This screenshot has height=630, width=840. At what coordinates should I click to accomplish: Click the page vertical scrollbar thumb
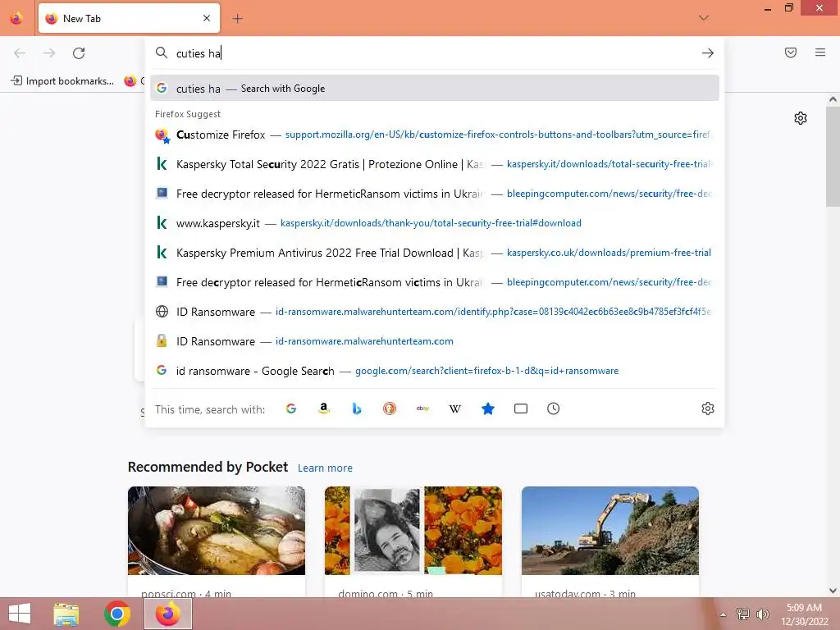[833, 157]
